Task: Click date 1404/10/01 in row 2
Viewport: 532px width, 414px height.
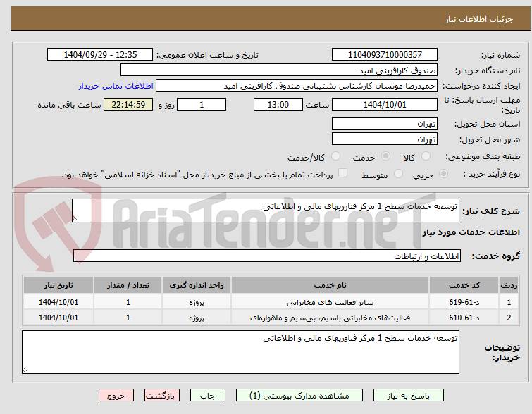Action: point(58,318)
